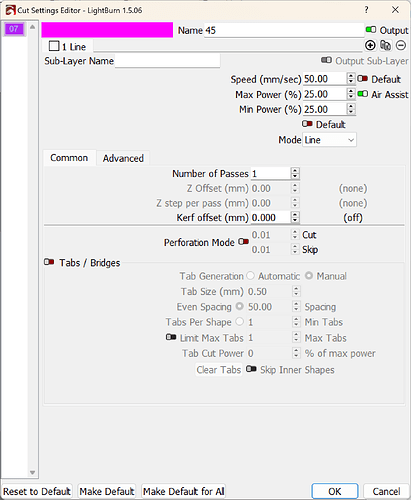
Task: Click the magenta layer color swatch
Action: pos(107,30)
